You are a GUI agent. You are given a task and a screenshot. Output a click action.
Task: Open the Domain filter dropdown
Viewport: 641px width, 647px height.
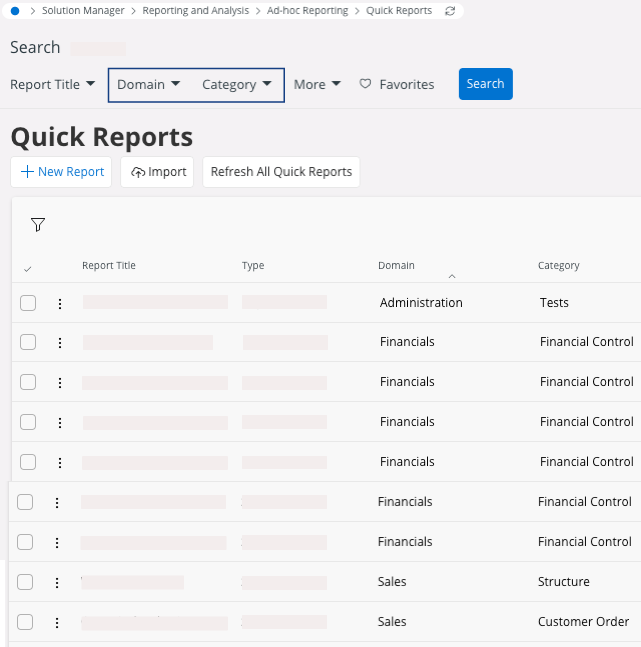[149, 85]
